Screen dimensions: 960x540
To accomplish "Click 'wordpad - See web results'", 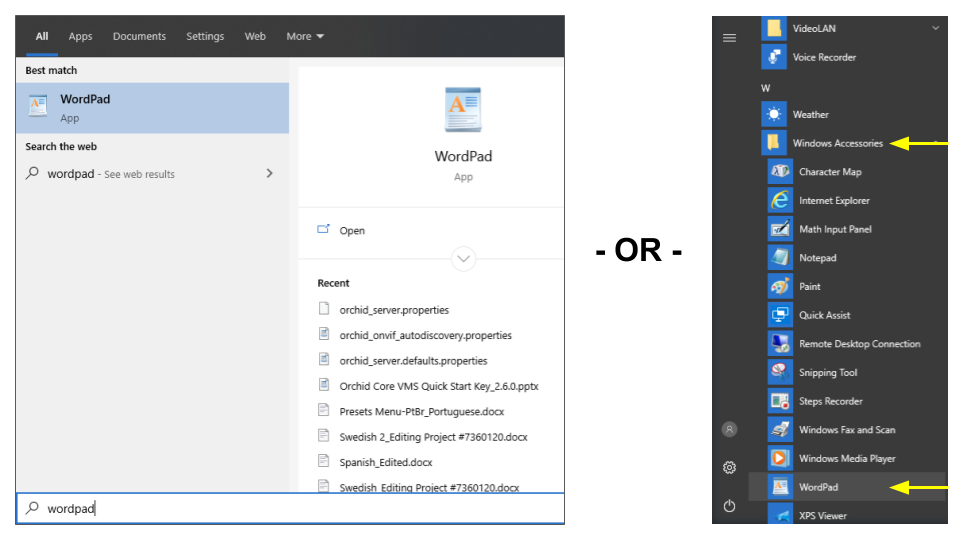I will coord(152,174).
